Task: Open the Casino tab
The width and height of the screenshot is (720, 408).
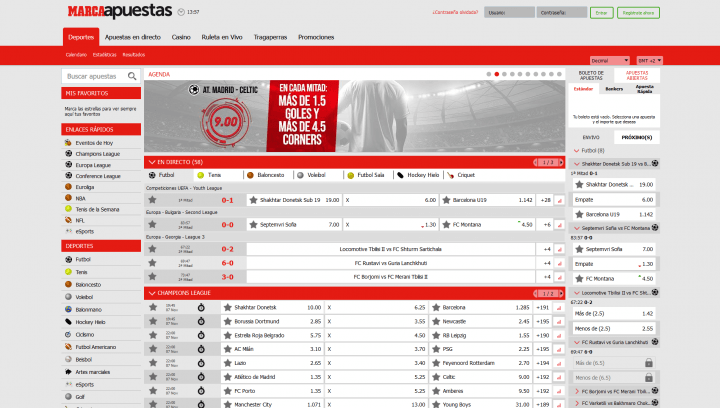Action: tap(181, 37)
